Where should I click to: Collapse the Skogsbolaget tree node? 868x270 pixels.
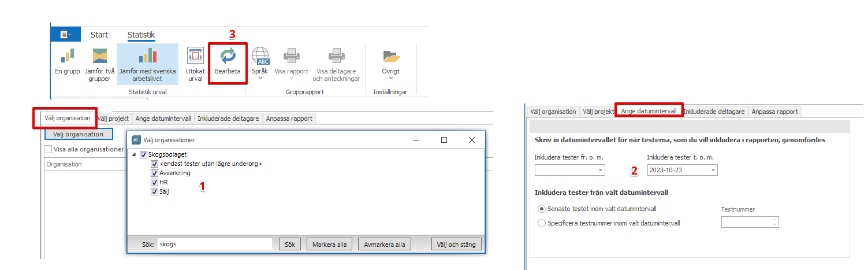(135, 155)
